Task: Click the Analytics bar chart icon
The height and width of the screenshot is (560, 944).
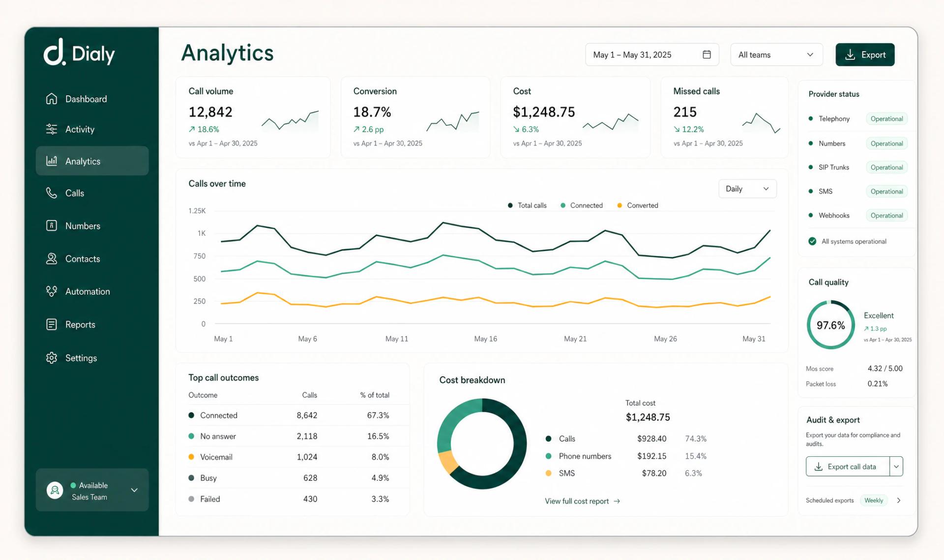Action: [x=52, y=161]
